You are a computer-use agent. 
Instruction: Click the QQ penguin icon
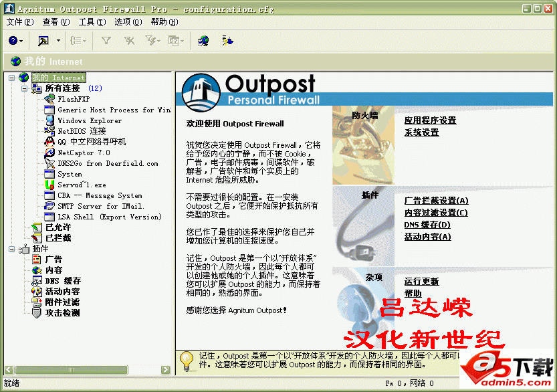(49, 142)
